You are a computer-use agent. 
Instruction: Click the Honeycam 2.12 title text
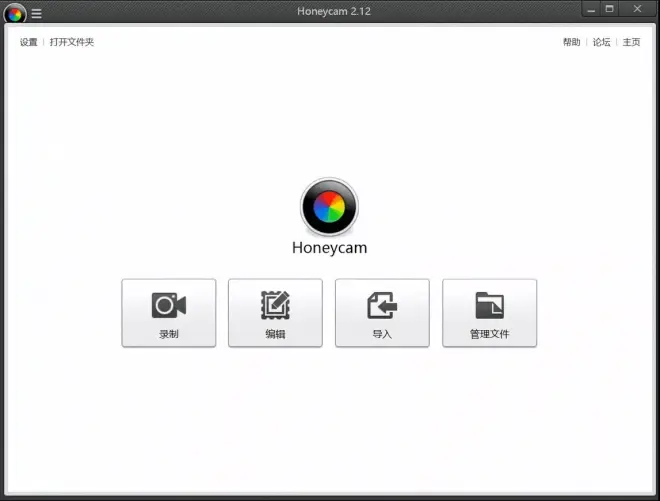334,11
